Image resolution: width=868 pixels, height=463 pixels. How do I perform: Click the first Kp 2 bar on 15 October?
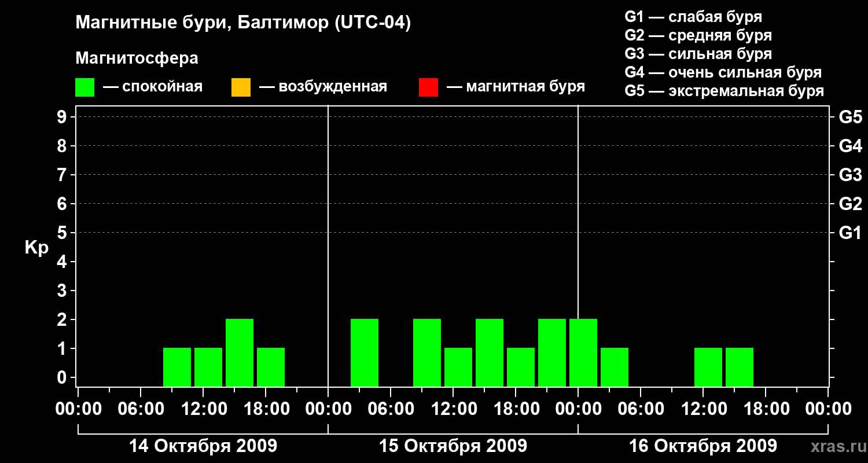(x=365, y=352)
